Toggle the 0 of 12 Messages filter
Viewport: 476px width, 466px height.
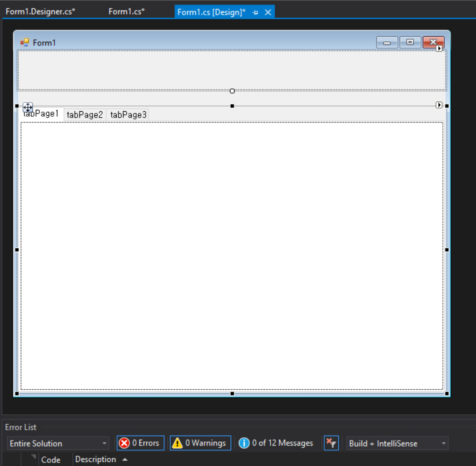click(x=276, y=443)
